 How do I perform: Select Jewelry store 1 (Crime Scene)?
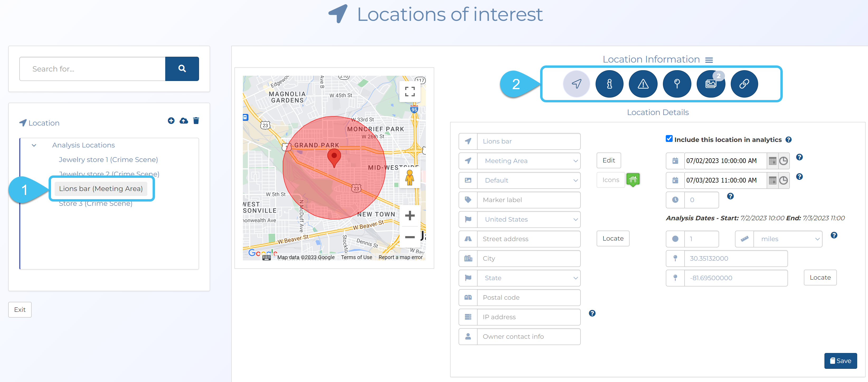(108, 160)
